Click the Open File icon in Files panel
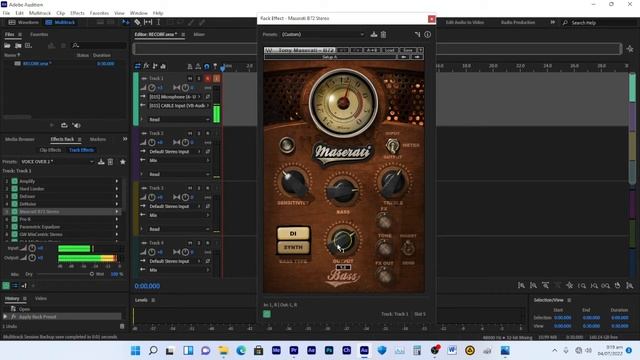 pyautogui.click(x=7, y=45)
